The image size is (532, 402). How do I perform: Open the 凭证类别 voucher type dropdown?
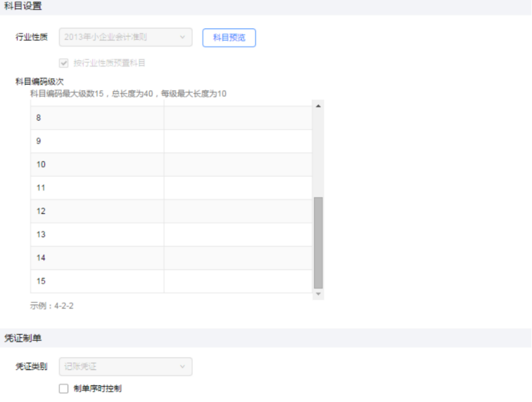pos(125,367)
